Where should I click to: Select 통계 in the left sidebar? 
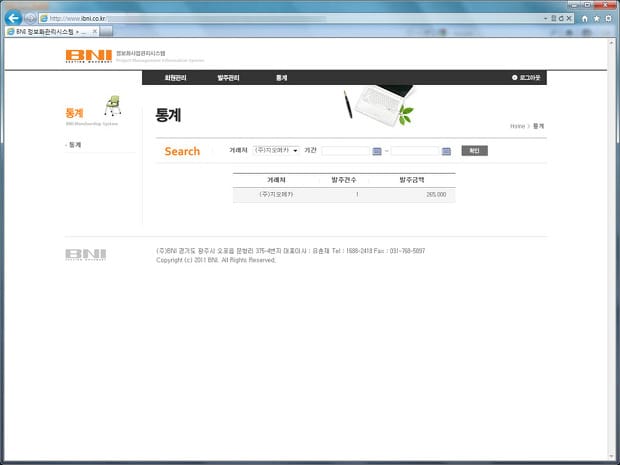(x=75, y=145)
